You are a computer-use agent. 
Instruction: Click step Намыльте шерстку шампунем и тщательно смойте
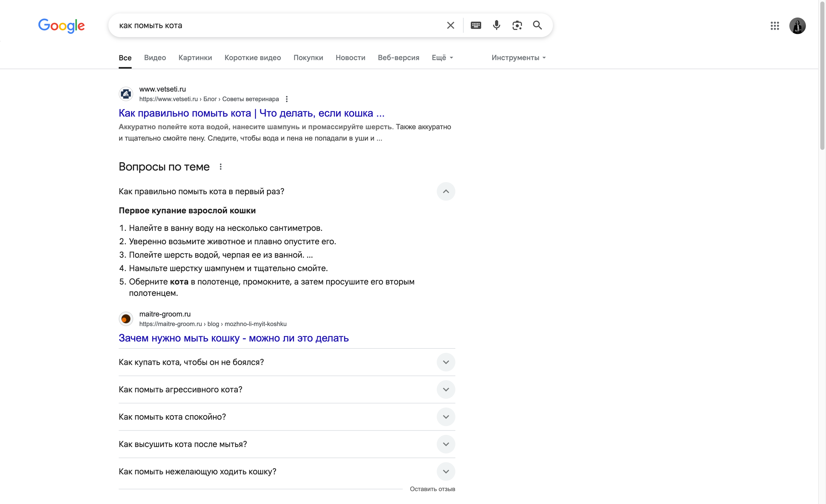pyautogui.click(x=228, y=269)
